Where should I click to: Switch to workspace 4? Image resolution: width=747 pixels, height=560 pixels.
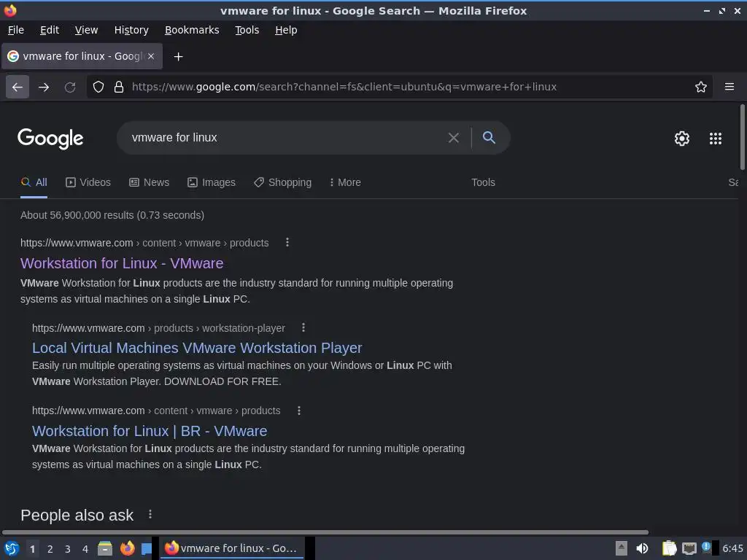(85, 549)
